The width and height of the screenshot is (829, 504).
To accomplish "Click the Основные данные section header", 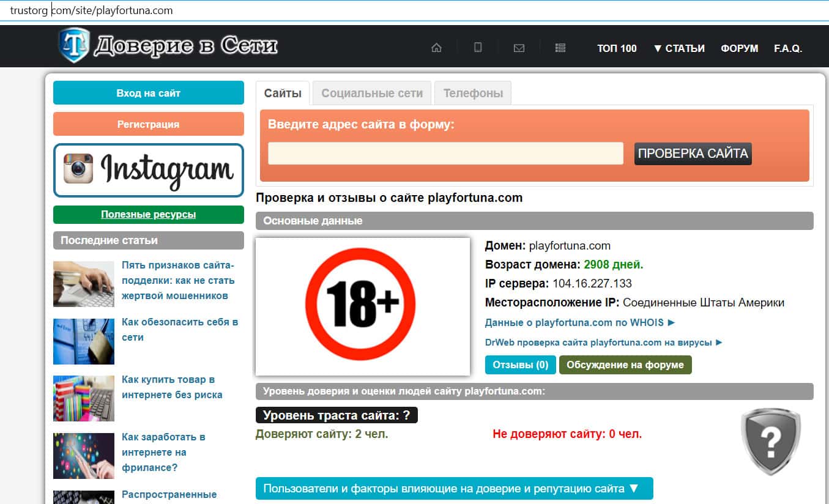I will coord(535,221).
